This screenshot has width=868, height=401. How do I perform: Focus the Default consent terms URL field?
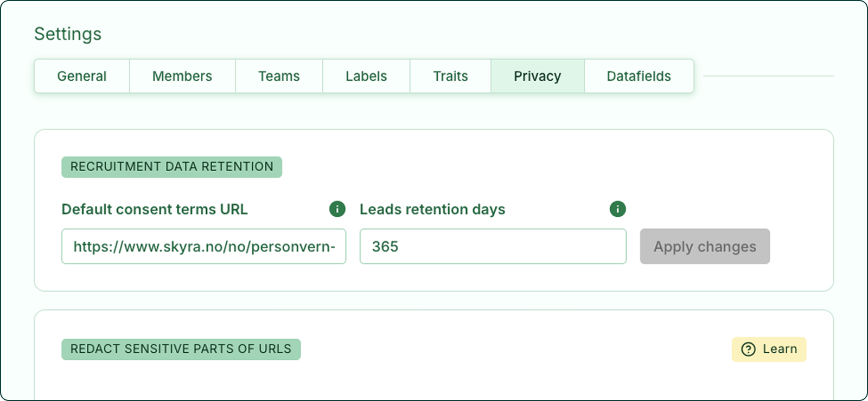204,247
